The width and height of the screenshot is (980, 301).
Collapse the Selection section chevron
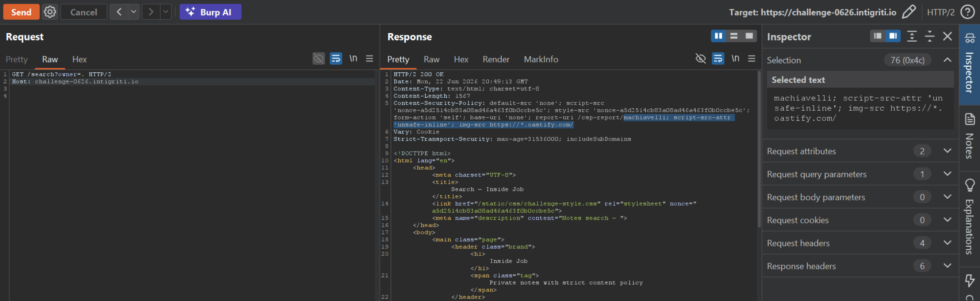947,60
